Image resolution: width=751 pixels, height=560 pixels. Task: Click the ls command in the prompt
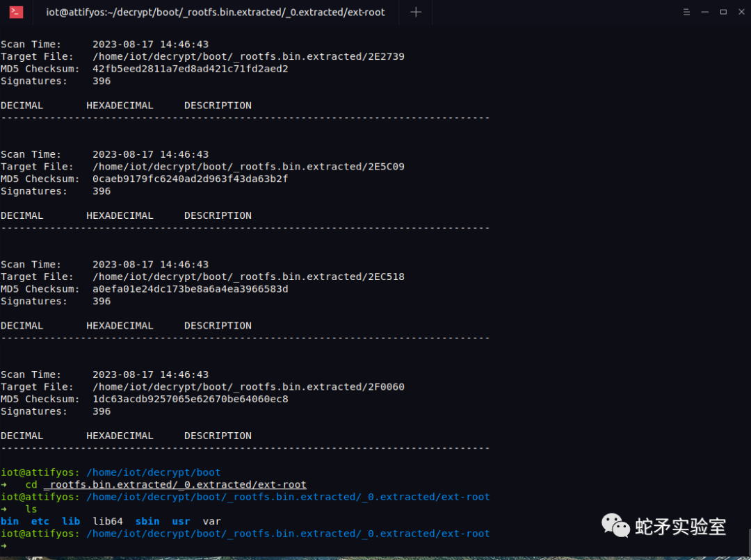coord(31,509)
